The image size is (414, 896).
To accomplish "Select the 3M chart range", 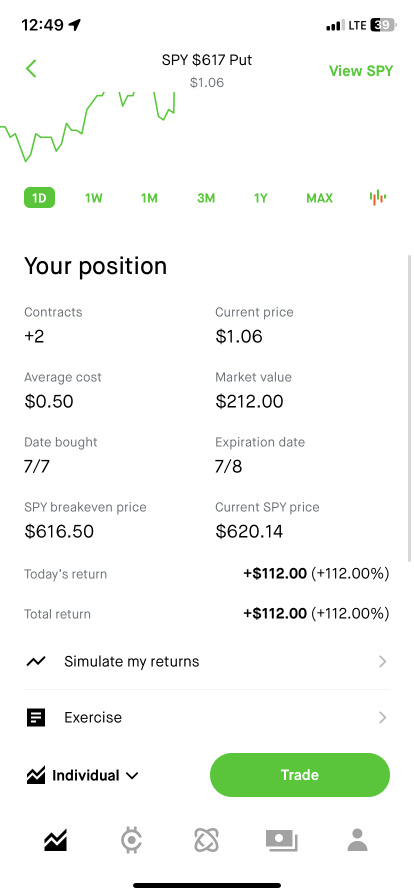I will point(206,198).
